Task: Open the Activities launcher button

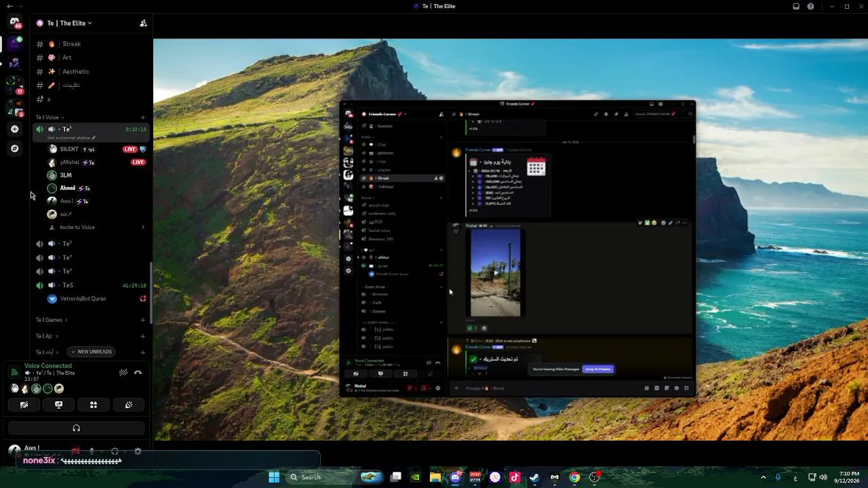Action: [x=94, y=405]
